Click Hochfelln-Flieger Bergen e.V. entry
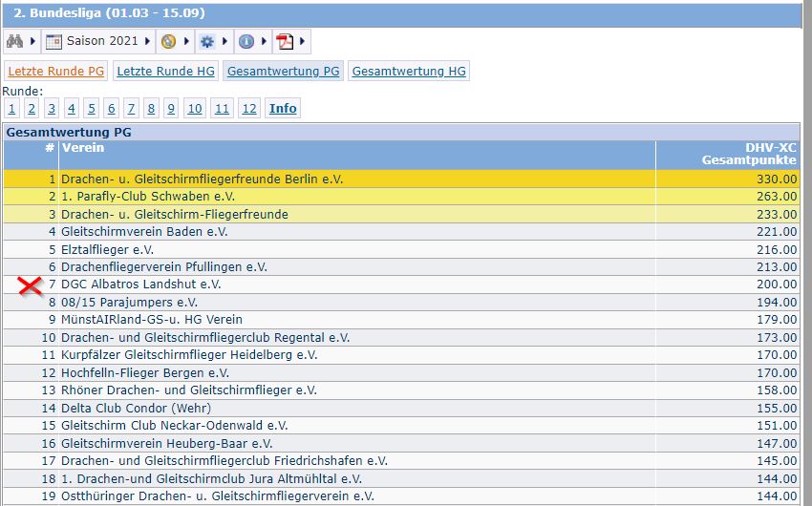Screen dimensions: 812x506 click(x=145, y=373)
